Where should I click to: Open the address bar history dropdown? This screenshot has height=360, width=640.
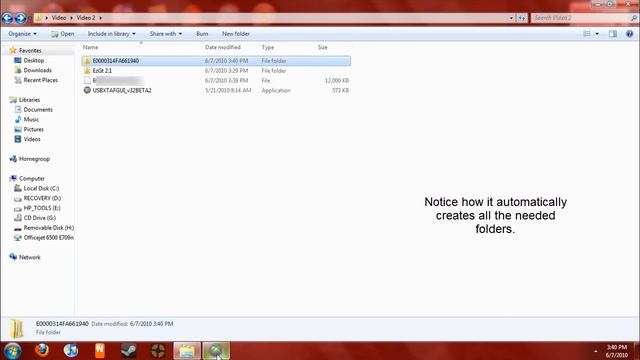coord(511,18)
